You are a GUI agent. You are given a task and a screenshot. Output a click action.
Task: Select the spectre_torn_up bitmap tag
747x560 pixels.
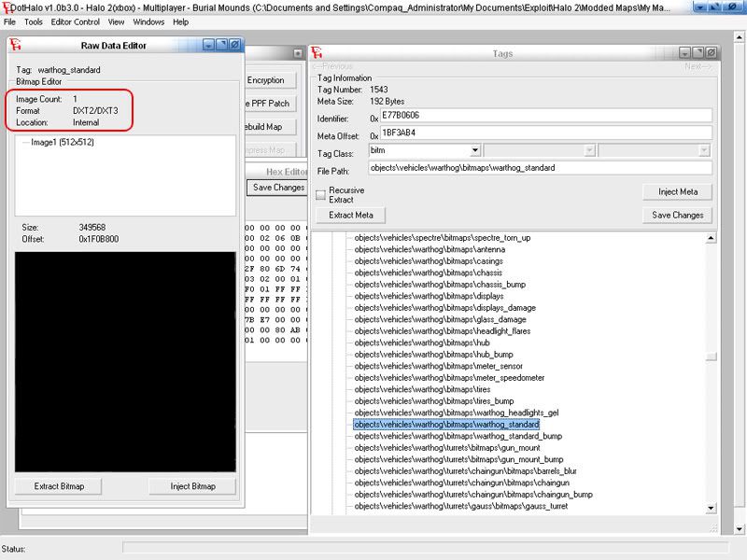(x=442, y=238)
